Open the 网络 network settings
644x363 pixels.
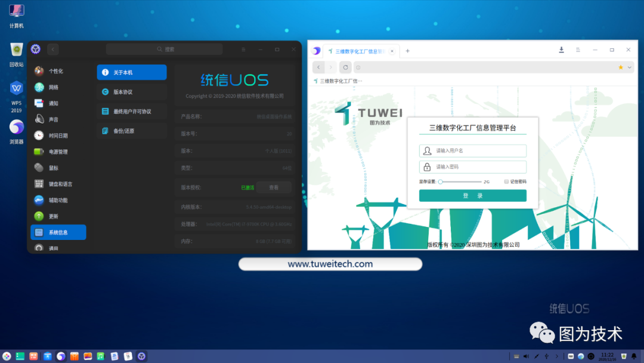(58, 87)
